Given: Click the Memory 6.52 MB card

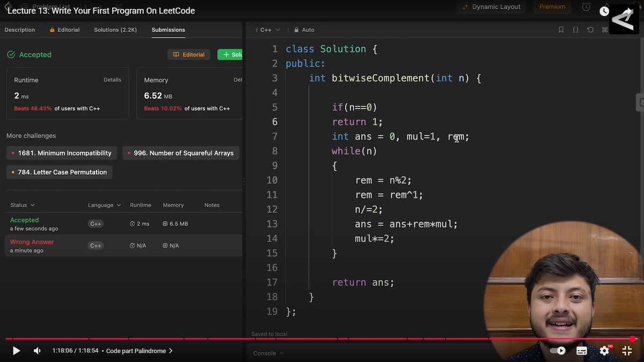Looking at the screenshot, I should [189, 93].
